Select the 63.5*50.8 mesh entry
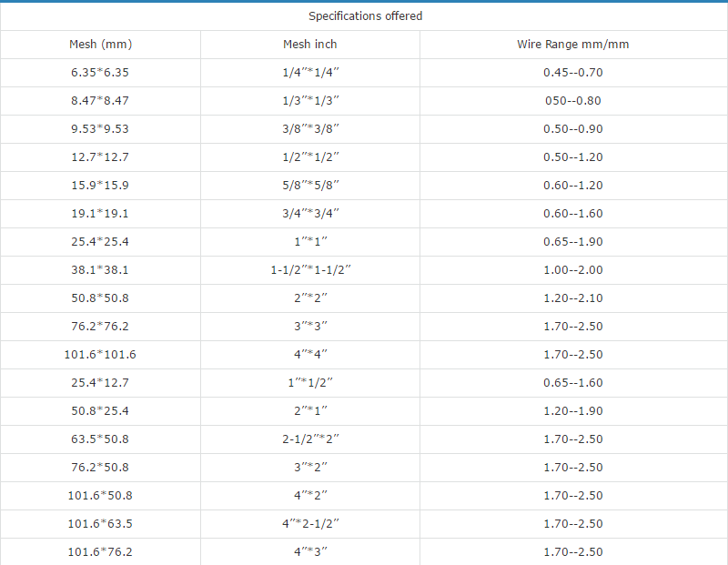 click(x=100, y=439)
